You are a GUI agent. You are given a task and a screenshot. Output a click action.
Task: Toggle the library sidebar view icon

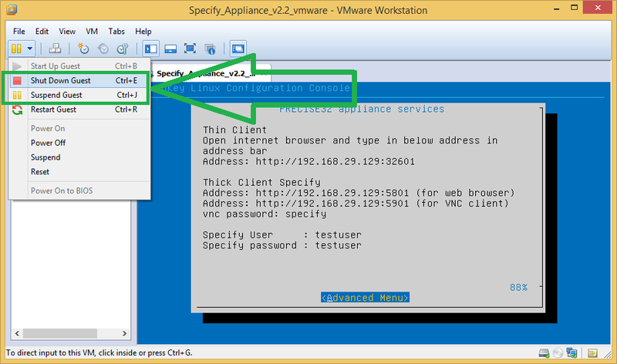(150, 49)
